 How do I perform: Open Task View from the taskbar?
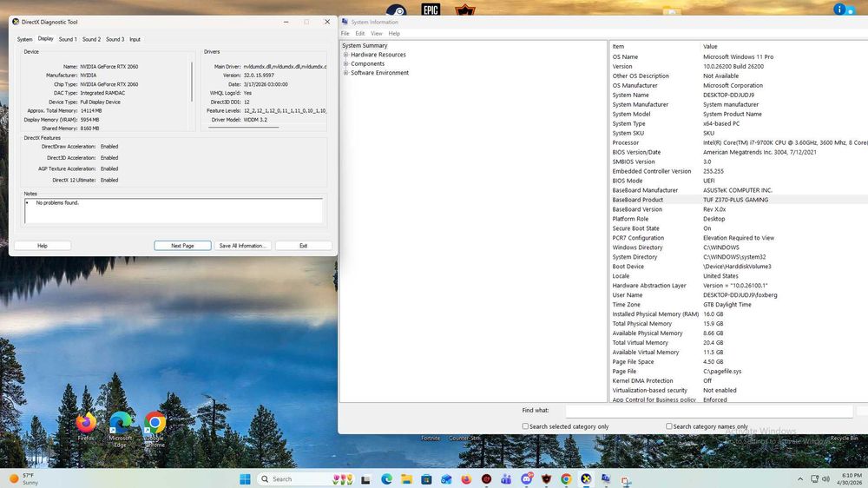coord(365,479)
